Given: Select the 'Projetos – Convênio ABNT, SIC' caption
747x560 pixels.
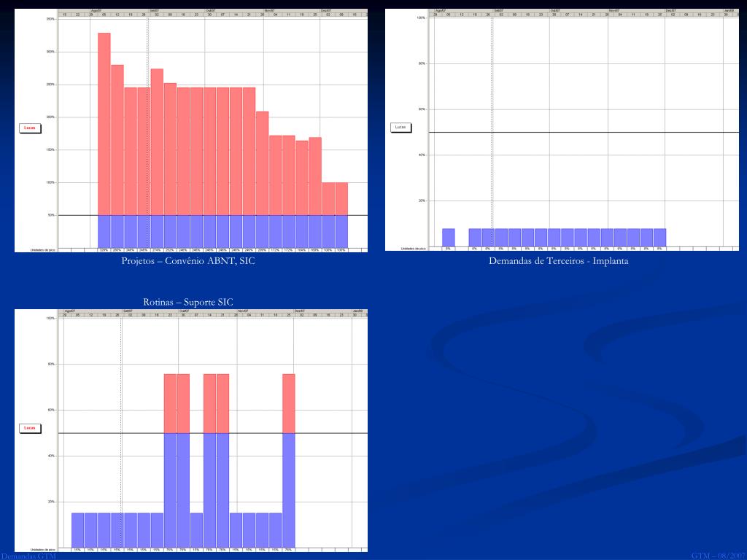Looking at the screenshot, I should pos(188,261).
